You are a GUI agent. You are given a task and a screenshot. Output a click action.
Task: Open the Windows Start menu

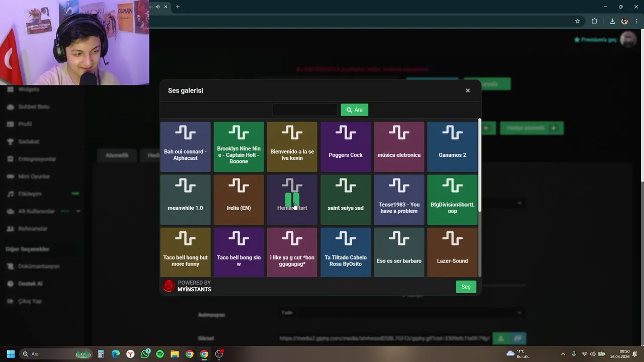pos(11,354)
